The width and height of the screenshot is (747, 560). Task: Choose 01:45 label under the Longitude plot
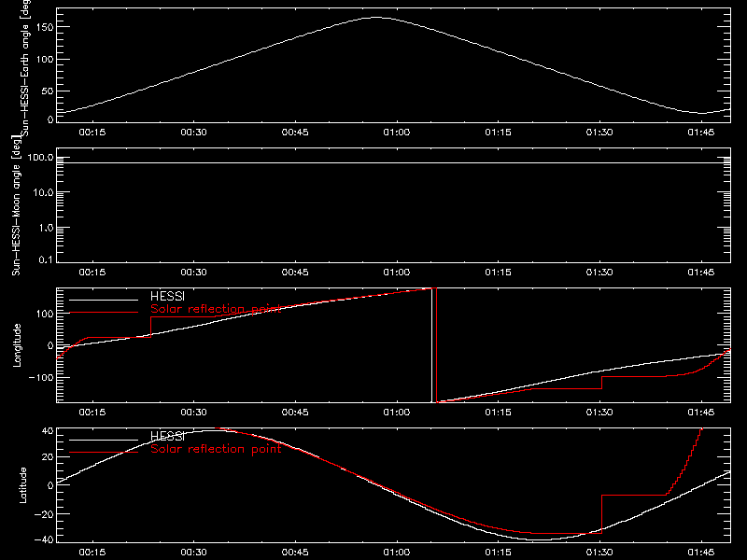701,413
